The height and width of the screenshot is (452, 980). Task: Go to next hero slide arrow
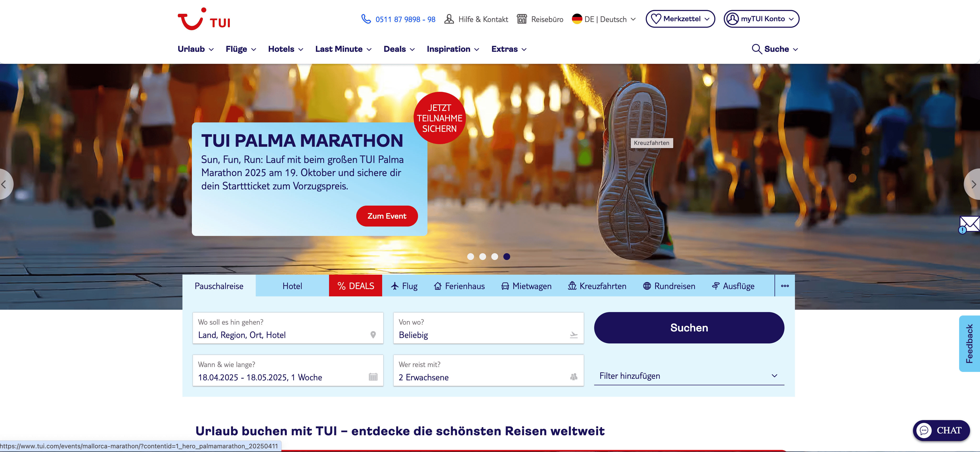click(973, 184)
